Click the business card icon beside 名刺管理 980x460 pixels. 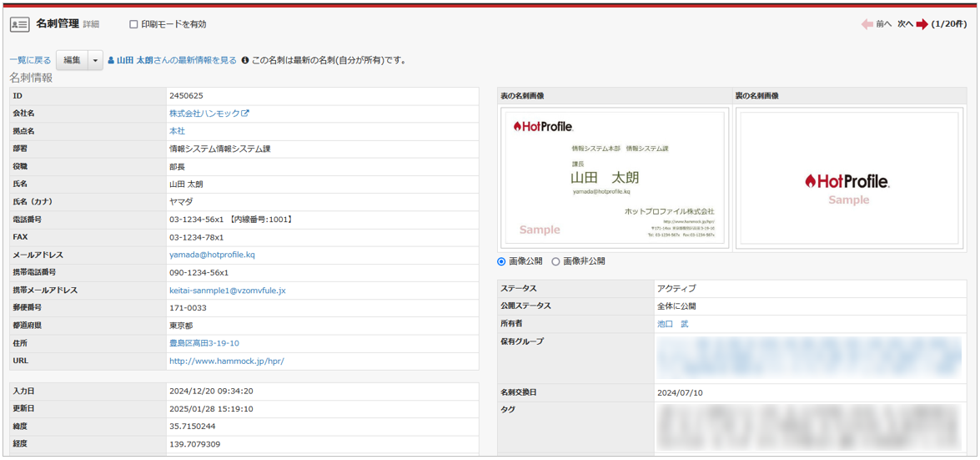tap(19, 25)
